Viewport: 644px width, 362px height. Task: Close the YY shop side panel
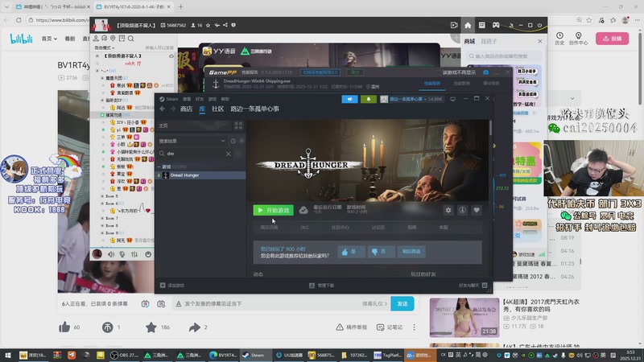pos(539,41)
